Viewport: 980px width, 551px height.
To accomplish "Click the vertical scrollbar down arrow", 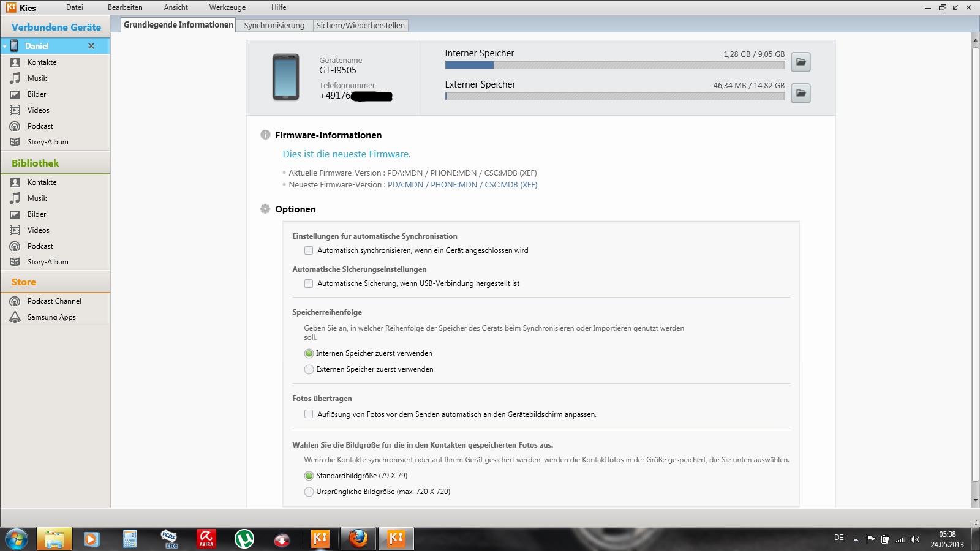I will coord(975,501).
